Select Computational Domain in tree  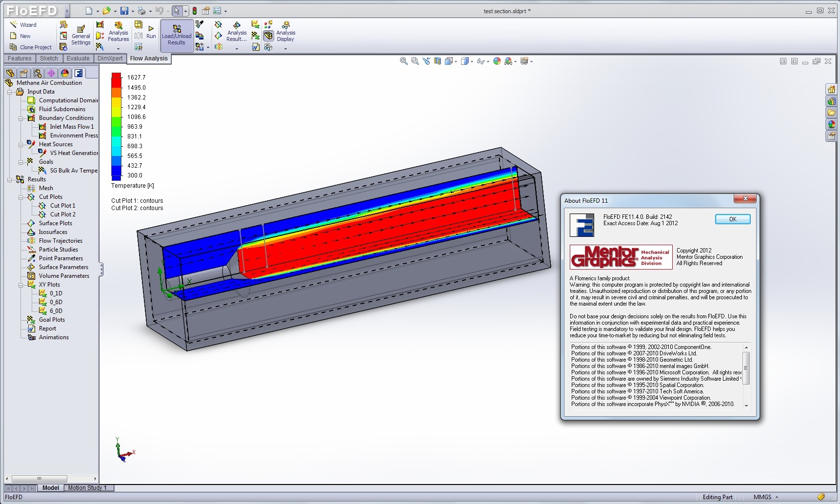(63, 100)
